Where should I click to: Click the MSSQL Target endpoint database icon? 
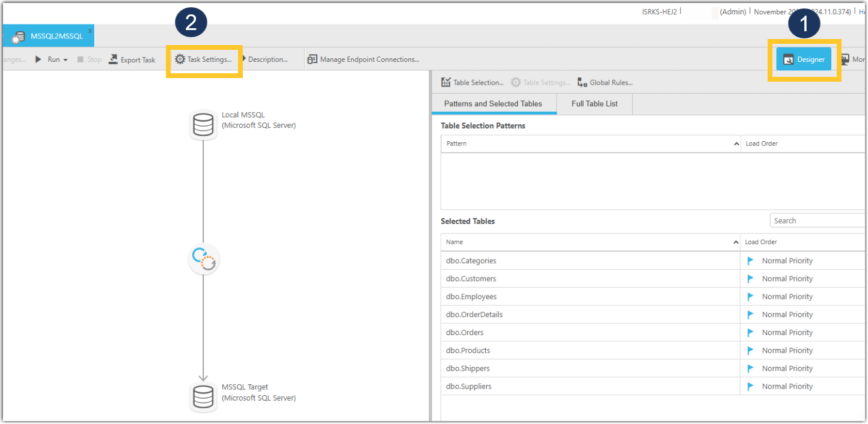(x=203, y=396)
